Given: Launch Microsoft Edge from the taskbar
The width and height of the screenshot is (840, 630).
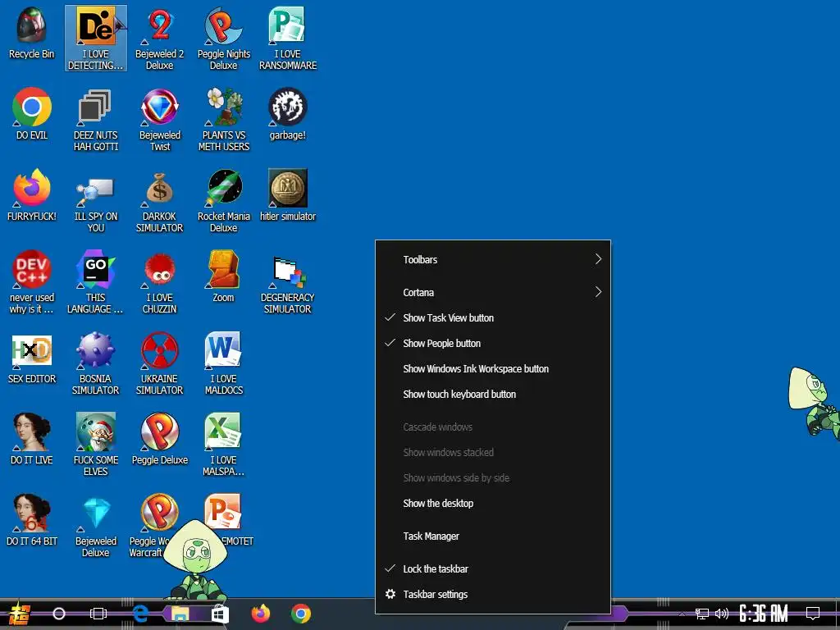Looking at the screenshot, I should (140, 614).
